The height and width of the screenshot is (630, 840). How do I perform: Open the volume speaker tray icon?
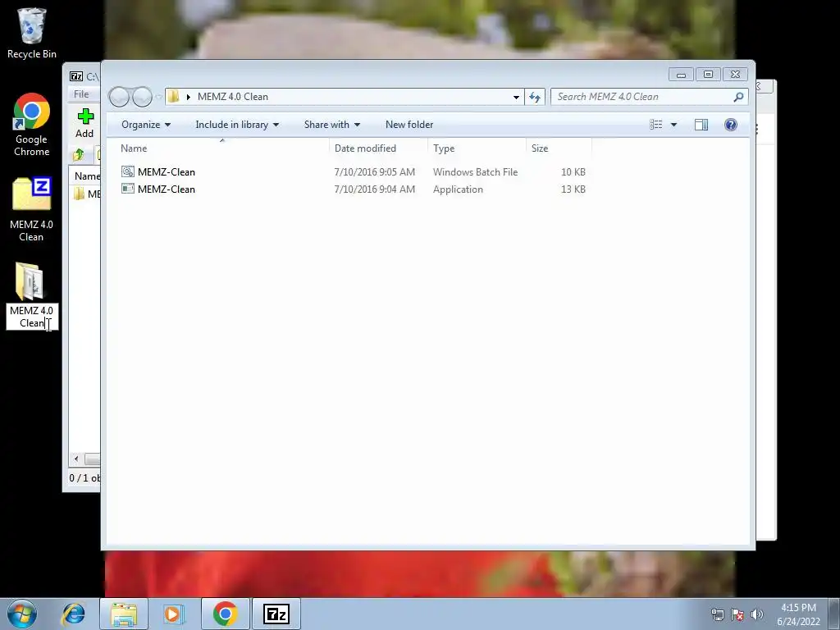pyautogui.click(x=757, y=614)
